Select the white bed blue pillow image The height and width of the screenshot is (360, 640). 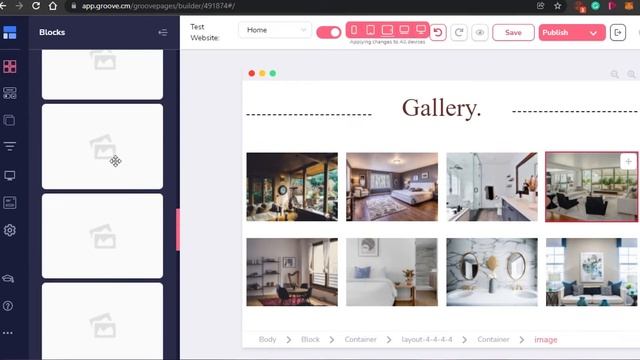coord(392,272)
